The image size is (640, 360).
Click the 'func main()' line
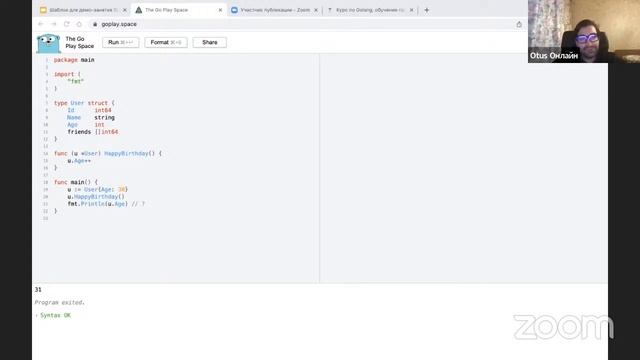click(x=76, y=182)
